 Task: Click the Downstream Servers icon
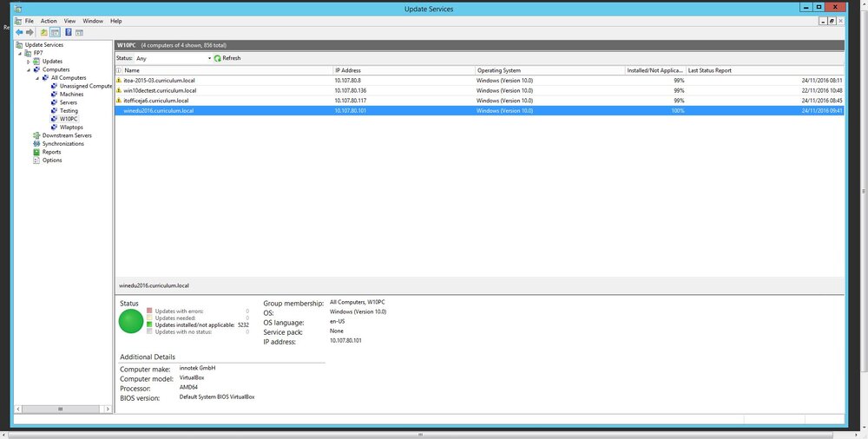(36, 135)
